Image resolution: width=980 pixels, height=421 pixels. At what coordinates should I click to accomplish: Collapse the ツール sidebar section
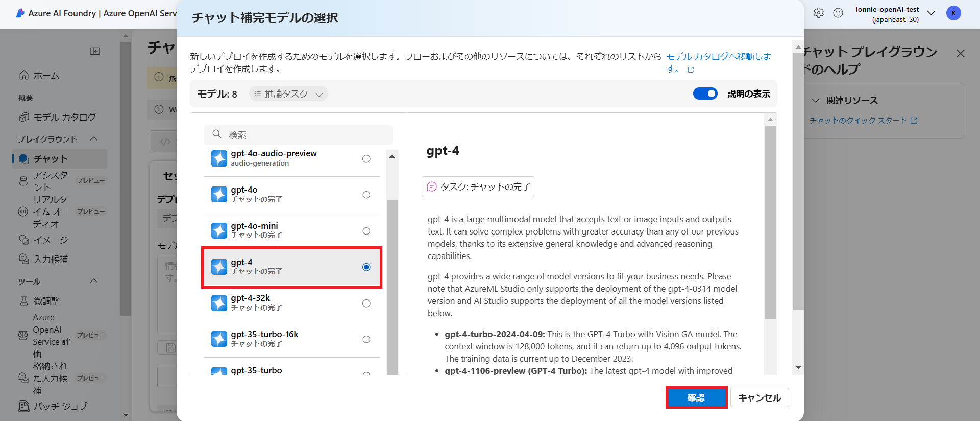[x=94, y=280]
